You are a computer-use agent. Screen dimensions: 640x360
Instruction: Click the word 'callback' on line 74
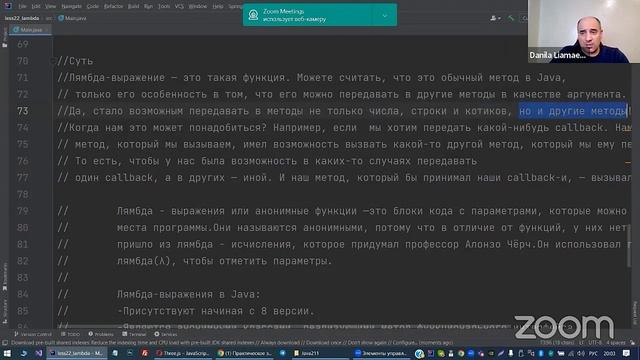point(579,128)
